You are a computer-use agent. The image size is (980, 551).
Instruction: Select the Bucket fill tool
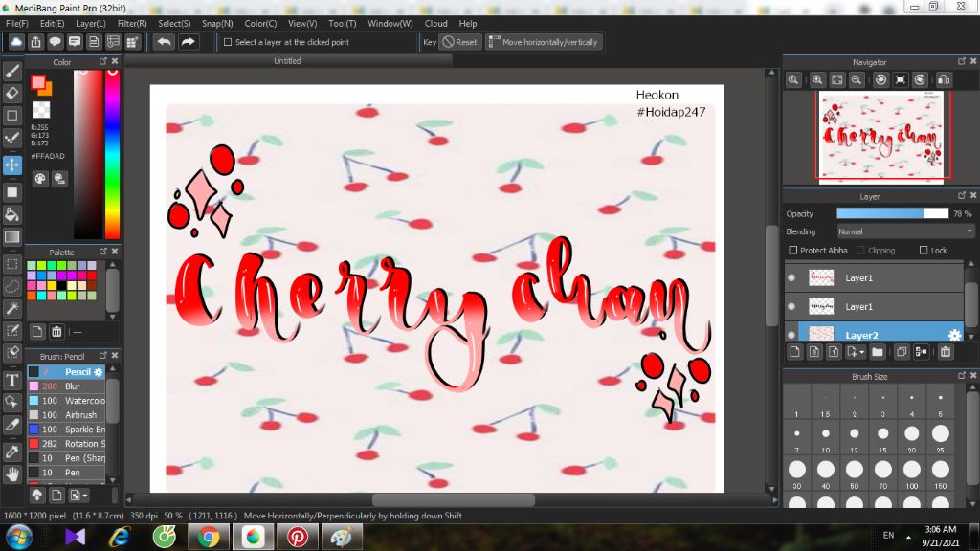coord(11,214)
